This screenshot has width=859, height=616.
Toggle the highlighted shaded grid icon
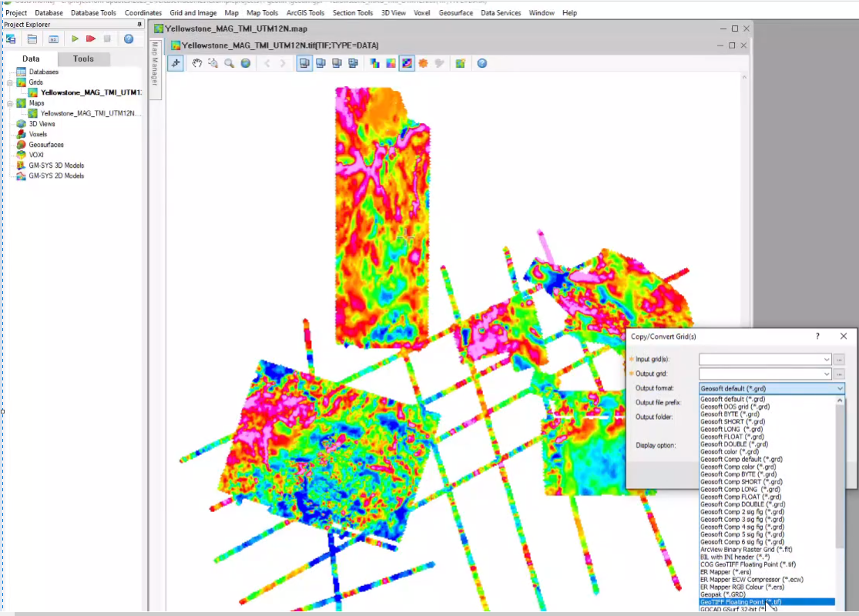point(407,63)
